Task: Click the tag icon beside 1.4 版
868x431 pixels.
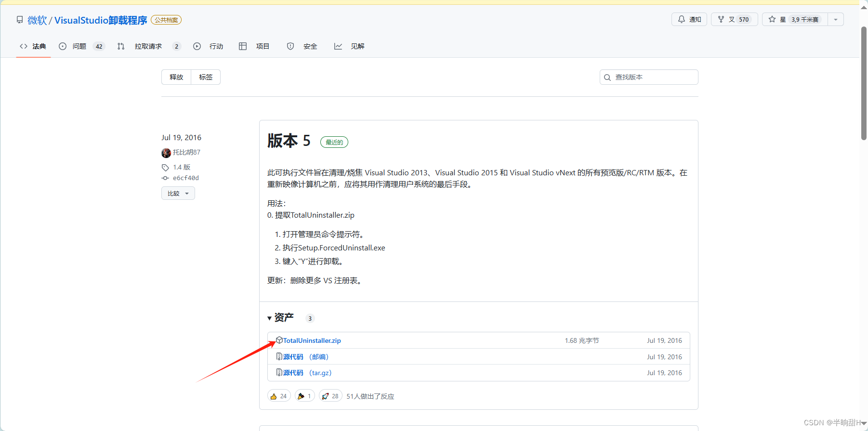Action: (x=165, y=168)
